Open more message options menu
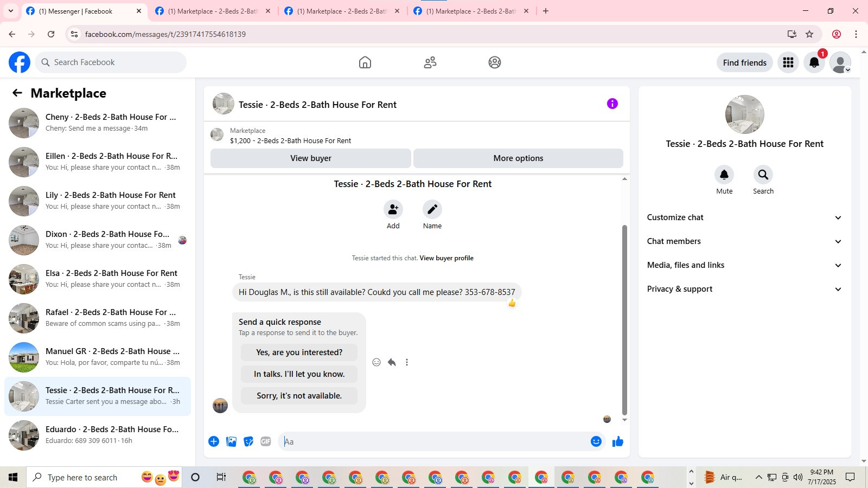Screen dimensions: 868x488 pos(407,362)
